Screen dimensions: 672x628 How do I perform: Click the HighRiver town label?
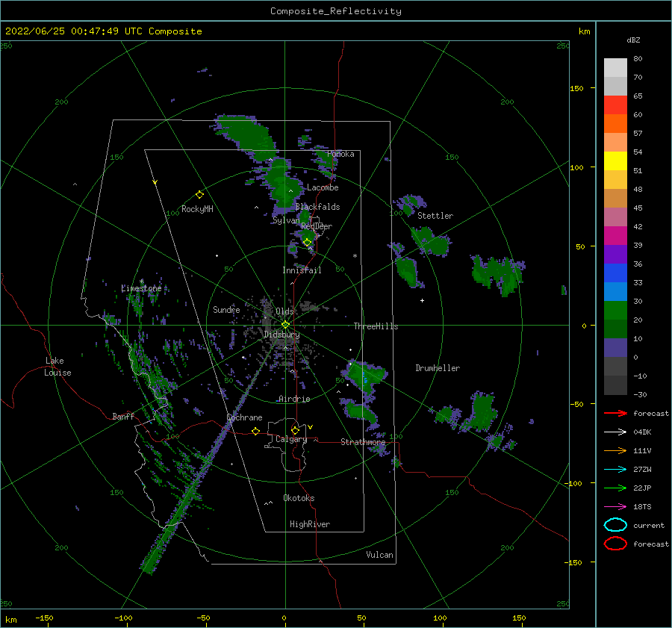click(x=310, y=524)
